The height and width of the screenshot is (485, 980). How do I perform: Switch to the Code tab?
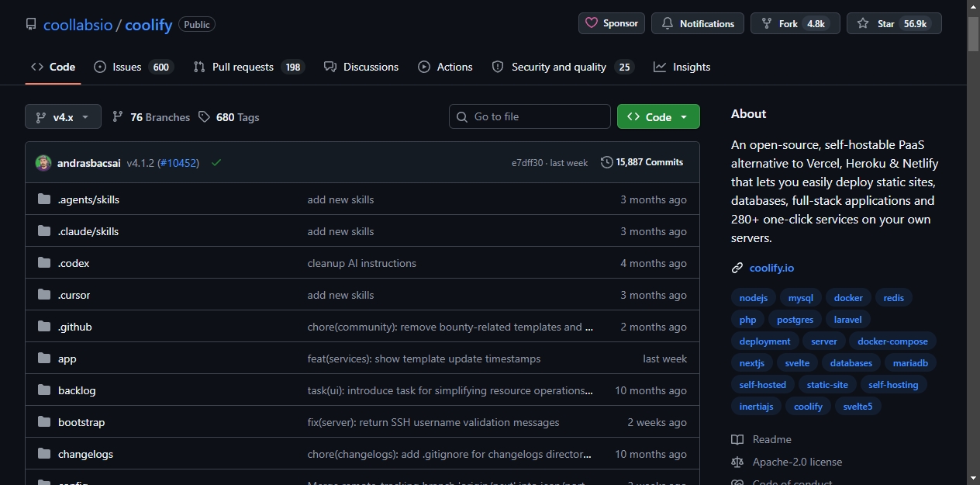pos(53,67)
